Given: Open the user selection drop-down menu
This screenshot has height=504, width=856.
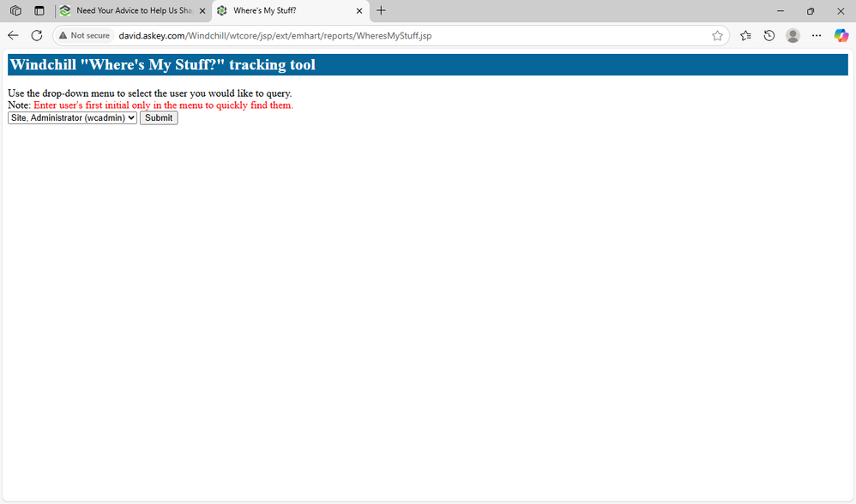Looking at the screenshot, I should (72, 117).
